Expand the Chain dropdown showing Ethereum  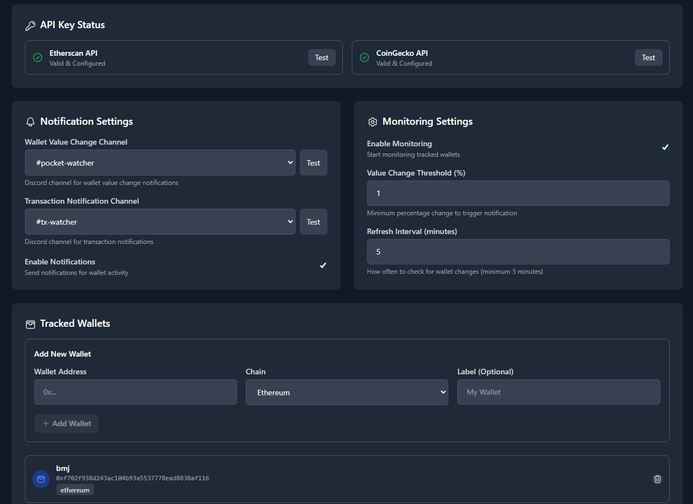347,393
